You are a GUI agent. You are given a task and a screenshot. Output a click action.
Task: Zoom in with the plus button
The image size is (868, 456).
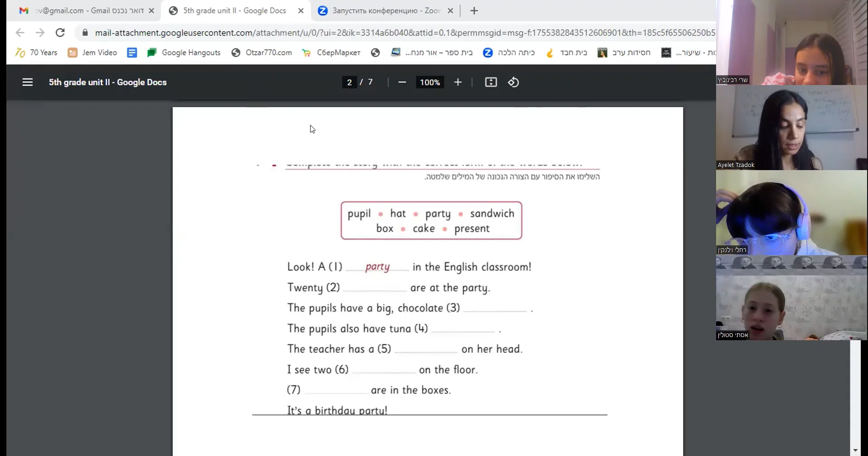pos(458,82)
